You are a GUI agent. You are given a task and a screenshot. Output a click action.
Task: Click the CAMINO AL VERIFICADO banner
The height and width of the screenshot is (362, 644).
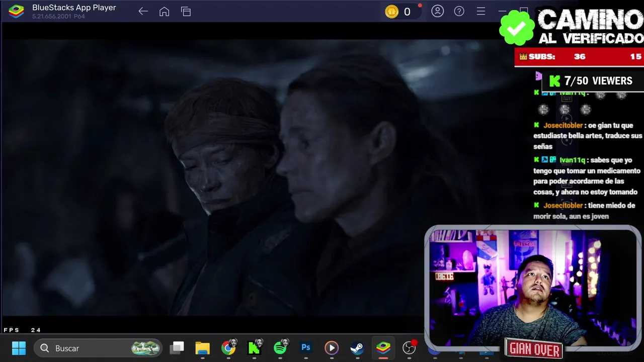(572, 26)
